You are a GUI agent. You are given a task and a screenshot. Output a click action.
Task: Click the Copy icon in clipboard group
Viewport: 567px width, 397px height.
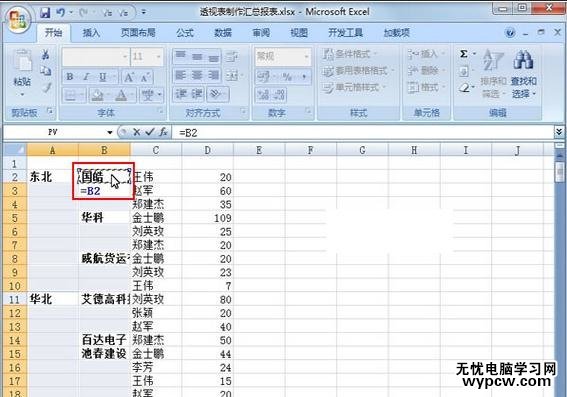coord(46,71)
